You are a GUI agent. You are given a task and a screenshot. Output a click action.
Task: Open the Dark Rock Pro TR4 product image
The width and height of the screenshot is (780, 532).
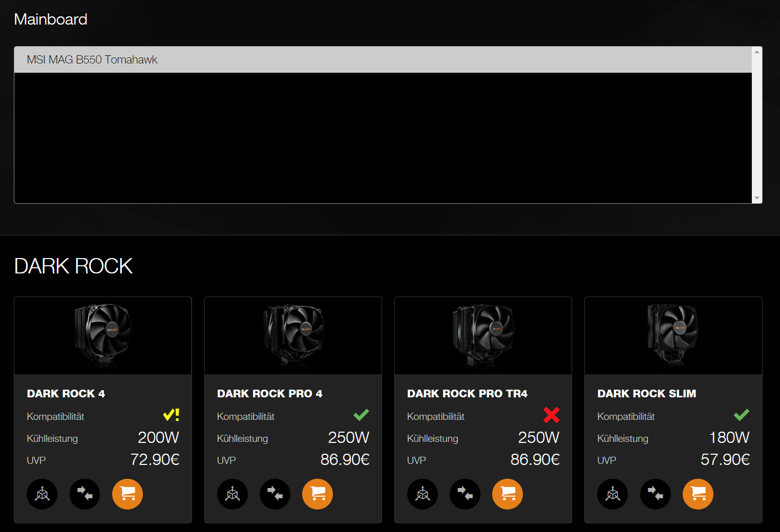tap(483, 336)
